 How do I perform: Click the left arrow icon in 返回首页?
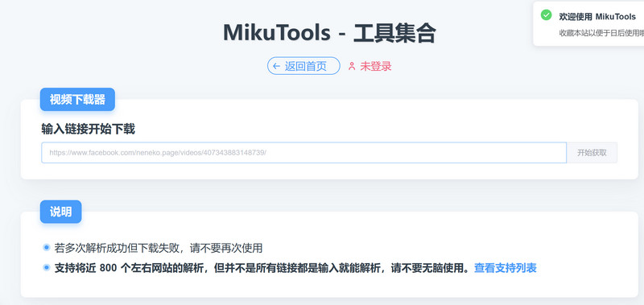276,66
